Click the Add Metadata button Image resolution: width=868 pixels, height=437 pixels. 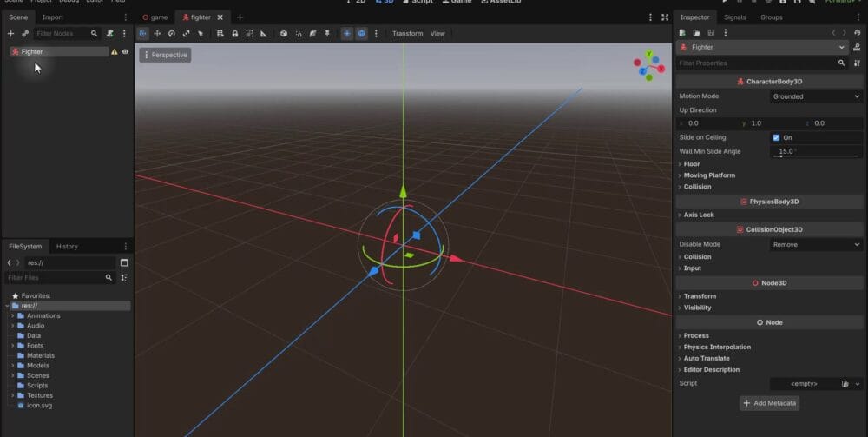[x=769, y=403]
